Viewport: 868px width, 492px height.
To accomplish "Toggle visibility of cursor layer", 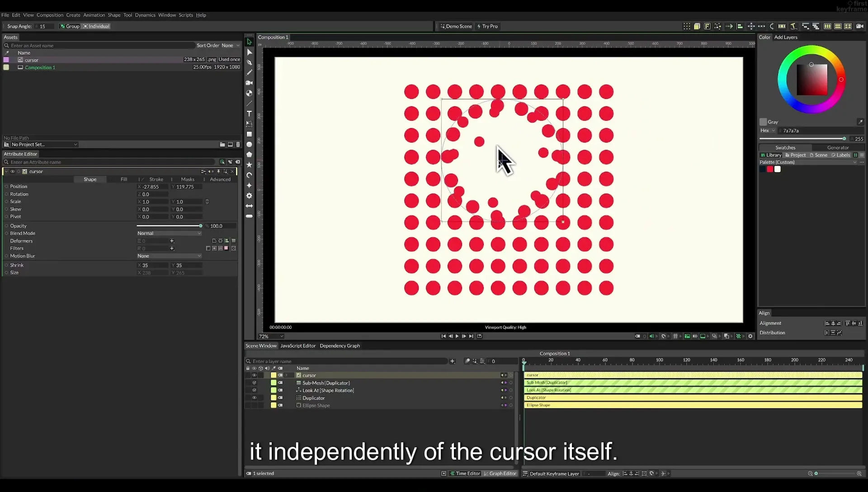I will coord(254,375).
